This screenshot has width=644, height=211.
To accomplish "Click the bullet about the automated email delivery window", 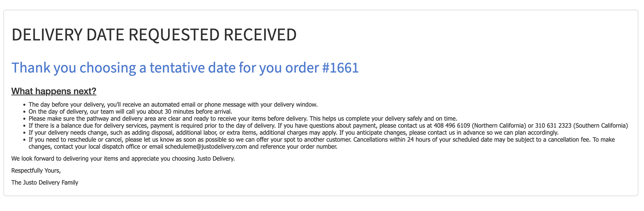I will 173,105.
